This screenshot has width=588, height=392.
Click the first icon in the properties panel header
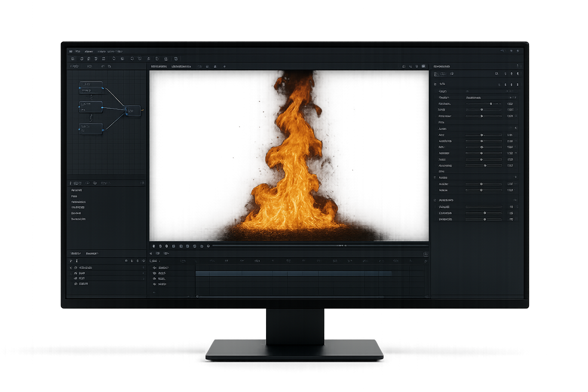(x=435, y=74)
